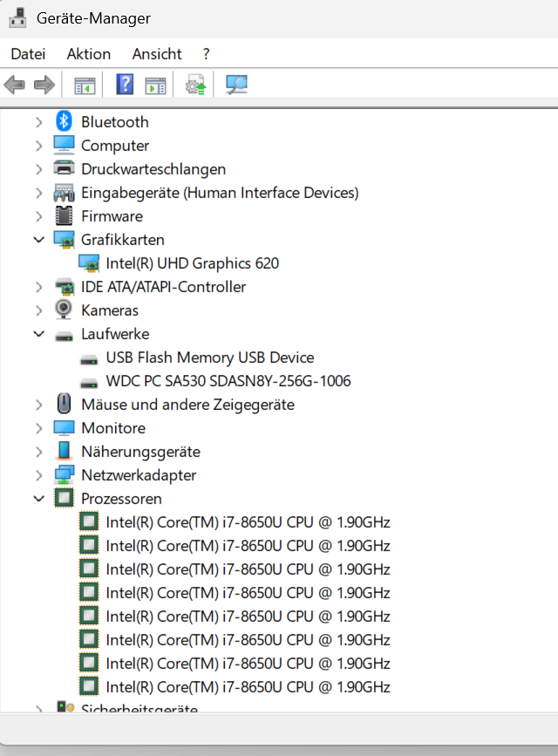Expand the IDE ATA/ATAPI-Controller node

[38, 288]
